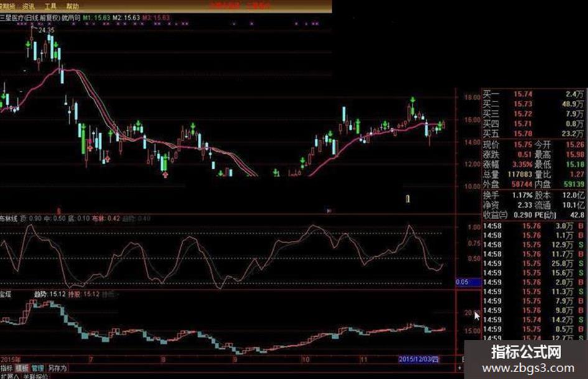Viewport: 588px width, 379px height.
Task: Click the 布林线 indicator title
Action: click(8, 218)
